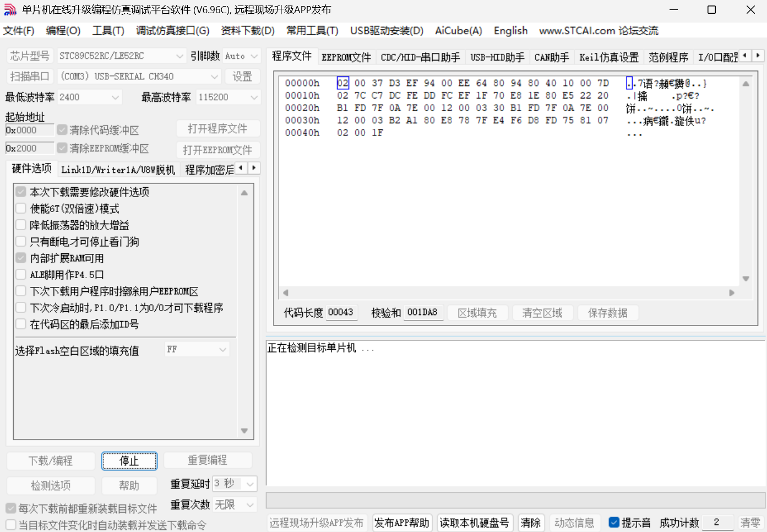
Task: Switch to EEPROM文件 tab
Action: [346, 57]
